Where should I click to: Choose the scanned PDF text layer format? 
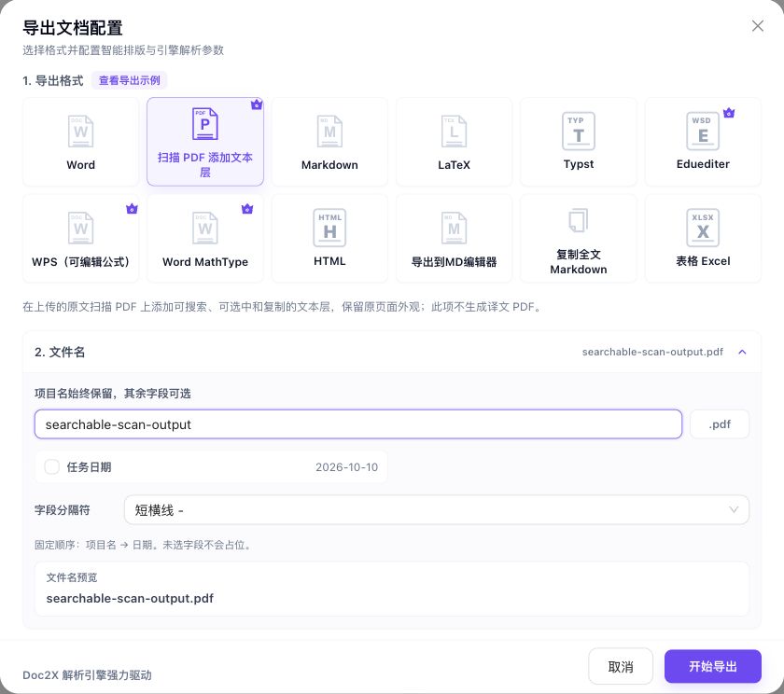click(205, 142)
